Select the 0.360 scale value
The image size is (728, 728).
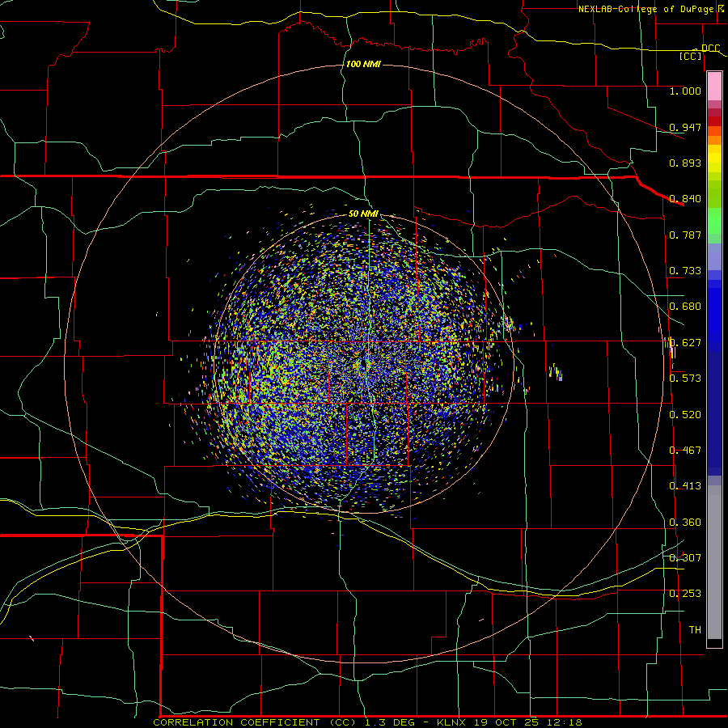(685, 523)
